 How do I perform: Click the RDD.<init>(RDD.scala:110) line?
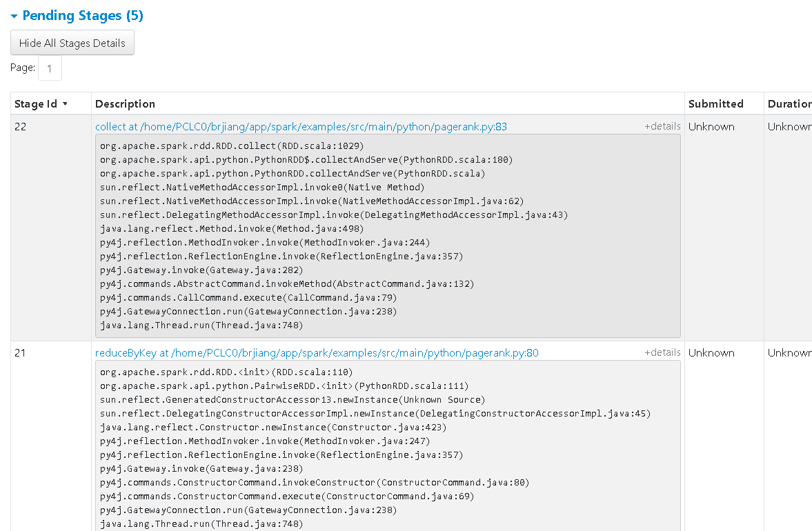click(x=226, y=372)
